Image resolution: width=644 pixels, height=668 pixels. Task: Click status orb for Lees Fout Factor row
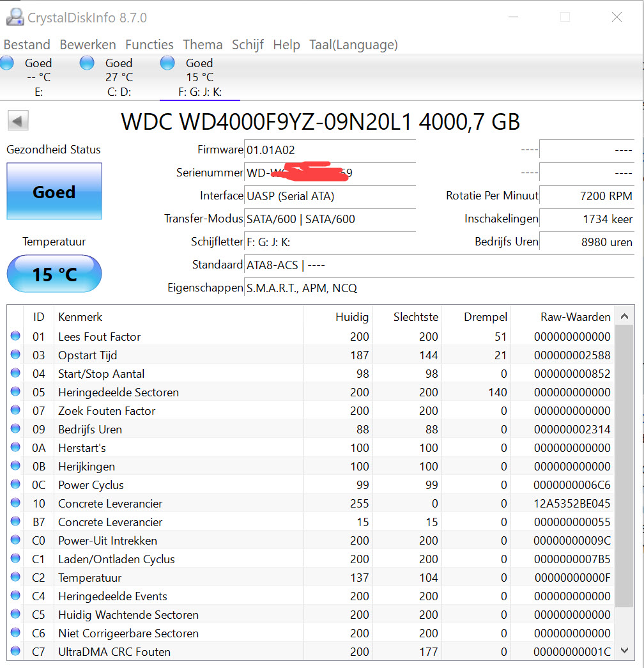(x=15, y=337)
